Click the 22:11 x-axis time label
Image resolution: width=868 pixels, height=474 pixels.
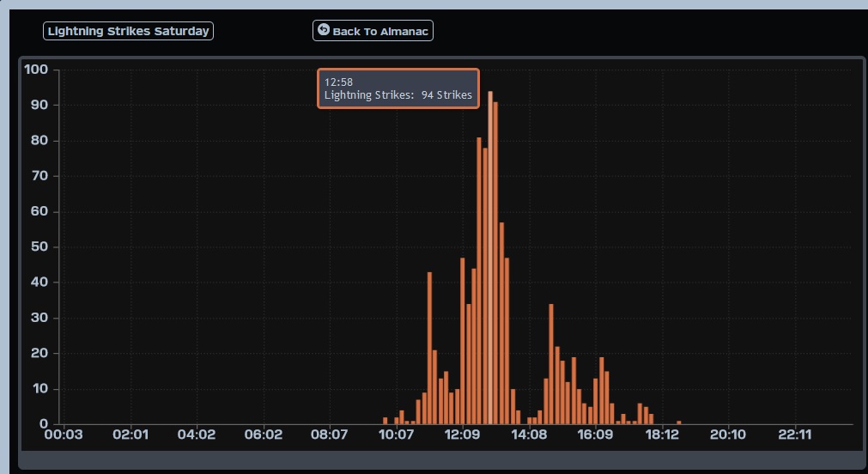click(795, 435)
